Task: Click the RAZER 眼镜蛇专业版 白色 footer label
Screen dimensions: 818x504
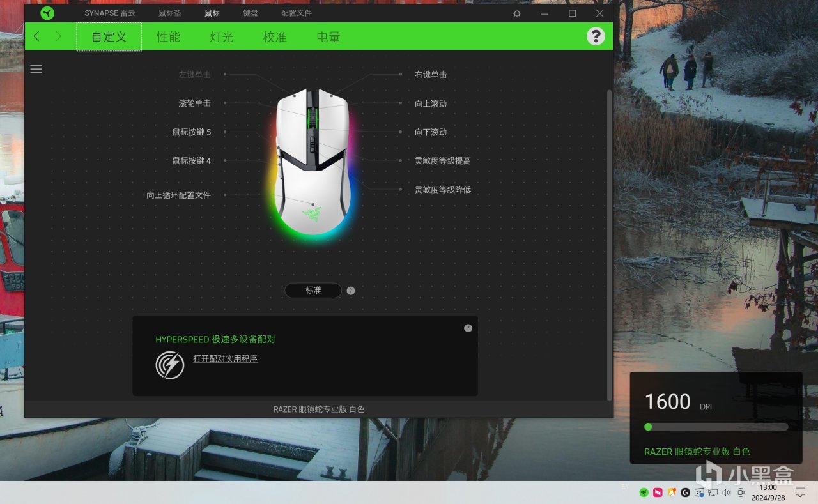Action: [x=319, y=409]
